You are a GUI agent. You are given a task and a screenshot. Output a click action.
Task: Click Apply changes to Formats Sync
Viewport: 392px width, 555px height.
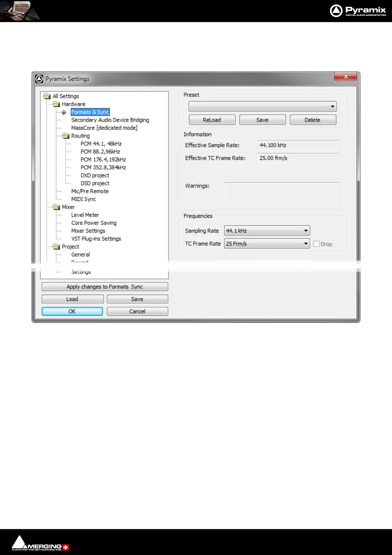(105, 287)
